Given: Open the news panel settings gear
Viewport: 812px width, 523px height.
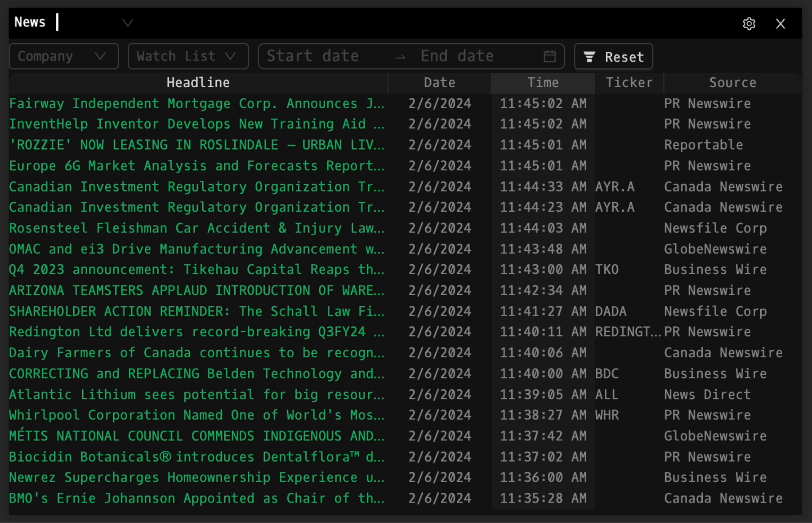Looking at the screenshot, I should (749, 24).
